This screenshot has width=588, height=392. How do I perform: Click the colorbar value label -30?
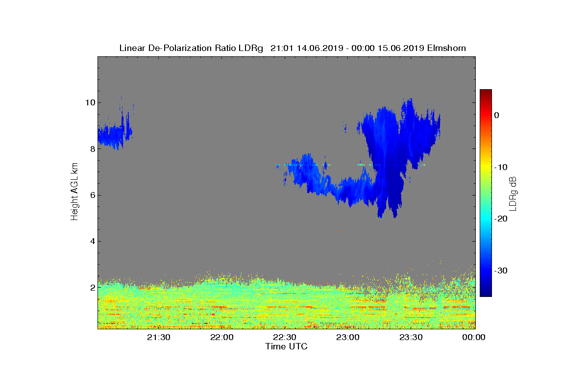(500, 270)
